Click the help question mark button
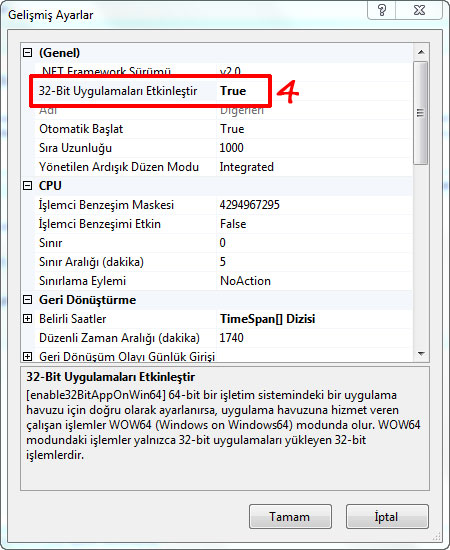 pos(381,10)
